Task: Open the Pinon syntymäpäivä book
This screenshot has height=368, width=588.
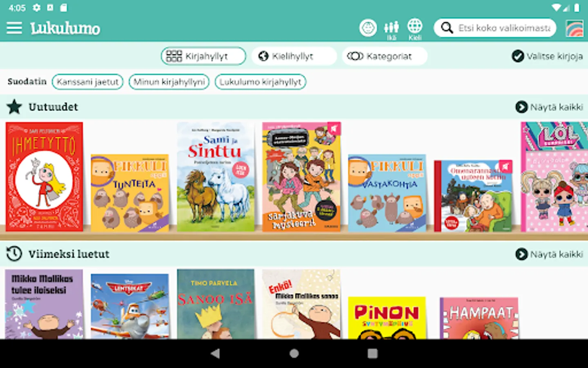Action: [387, 318]
